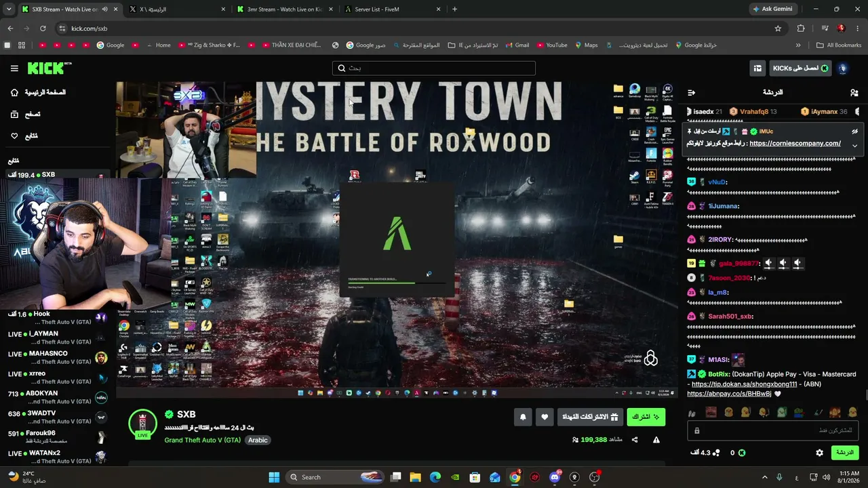Expand the pinned chat message chevron
868x488 pixels.
tap(855, 145)
